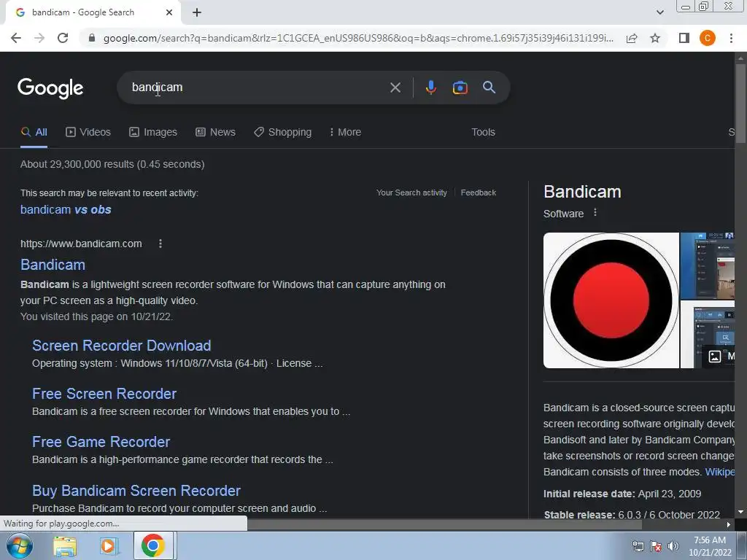
Task: Open the Free Screen Recorder link
Action: (104, 394)
